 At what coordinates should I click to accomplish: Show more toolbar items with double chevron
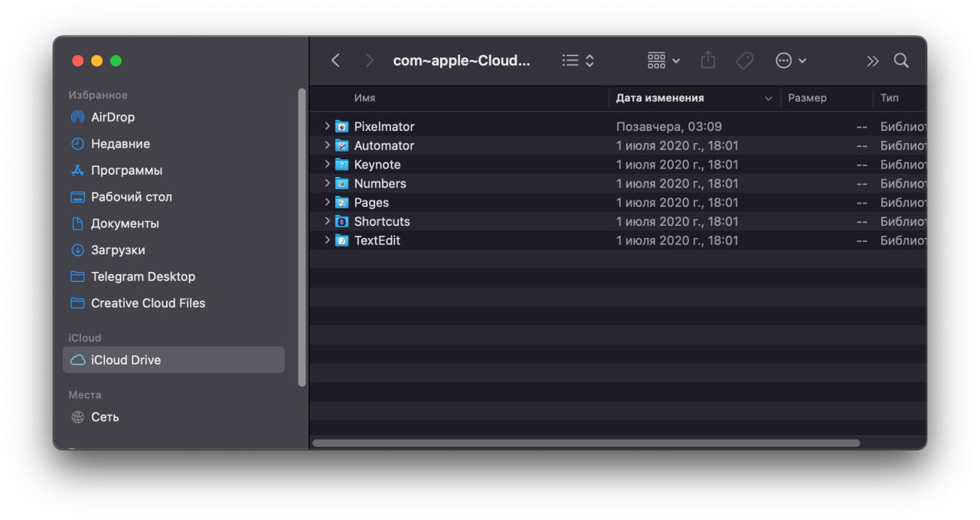point(873,61)
